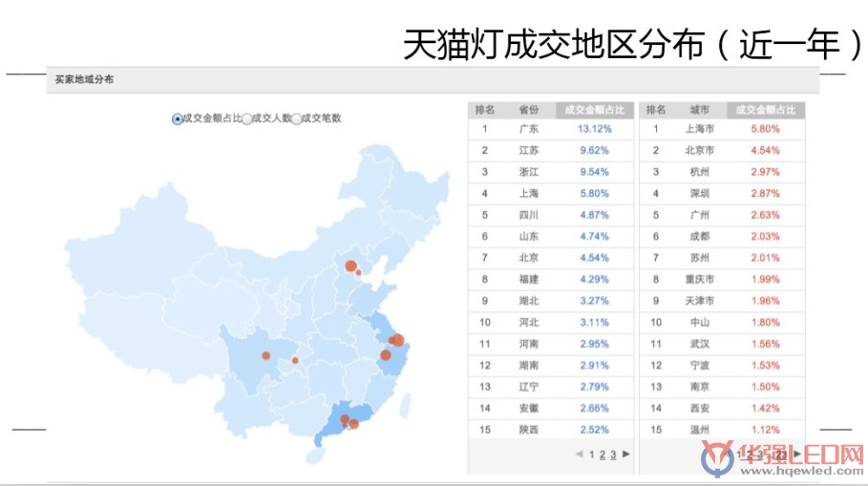Click the 成都 city row
The height and width of the screenshot is (486, 868).
click(722, 237)
